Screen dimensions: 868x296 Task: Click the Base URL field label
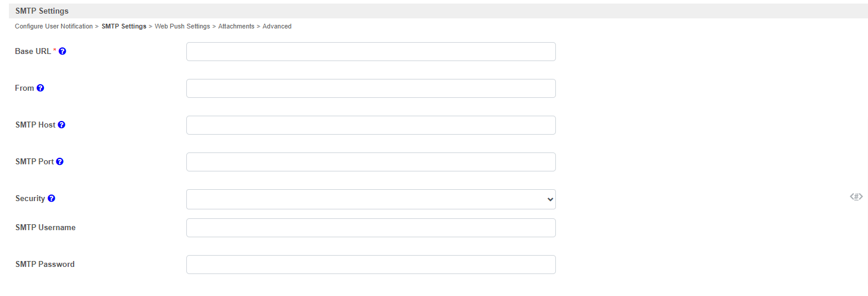pyautogui.click(x=33, y=52)
